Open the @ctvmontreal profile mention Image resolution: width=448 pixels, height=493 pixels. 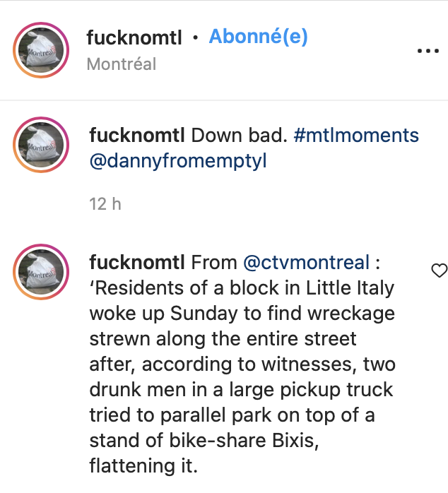[306, 263]
